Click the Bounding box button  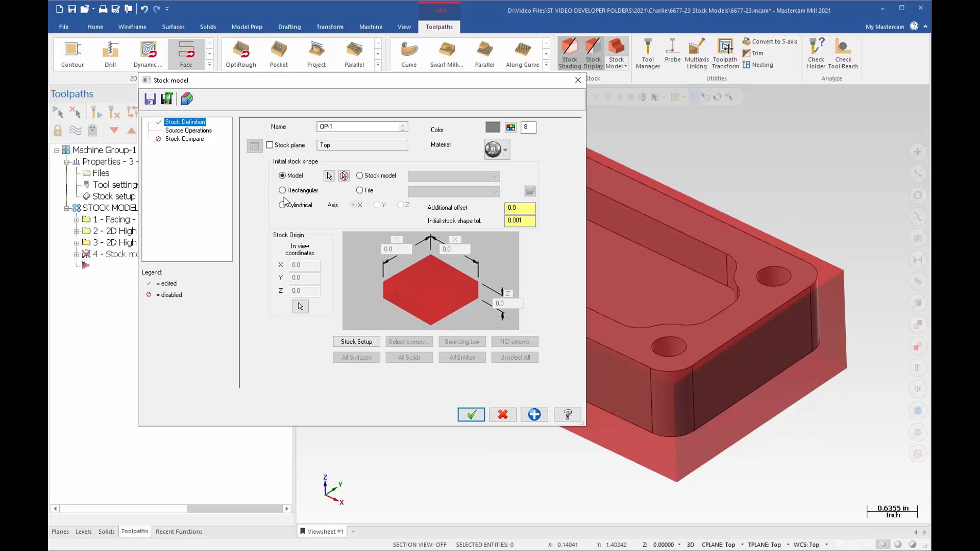(462, 342)
